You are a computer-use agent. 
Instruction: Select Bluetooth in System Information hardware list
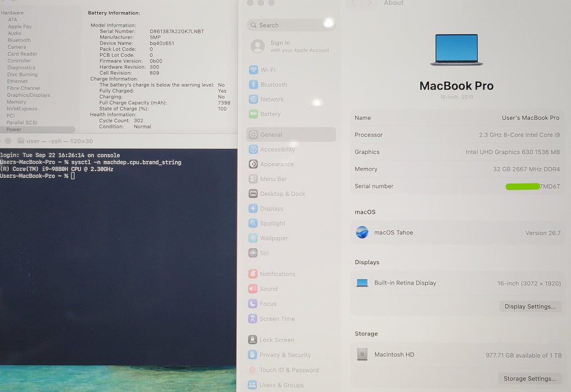19,40
